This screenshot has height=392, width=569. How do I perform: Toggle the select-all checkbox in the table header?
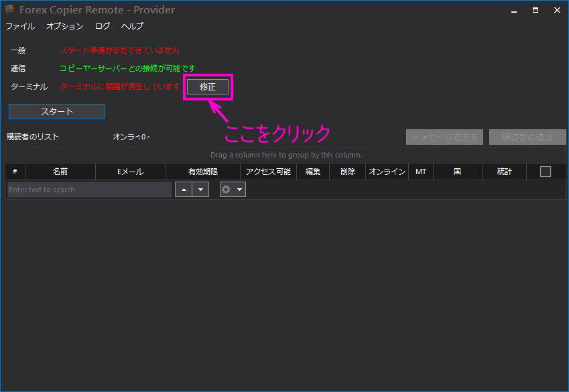pyautogui.click(x=546, y=172)
